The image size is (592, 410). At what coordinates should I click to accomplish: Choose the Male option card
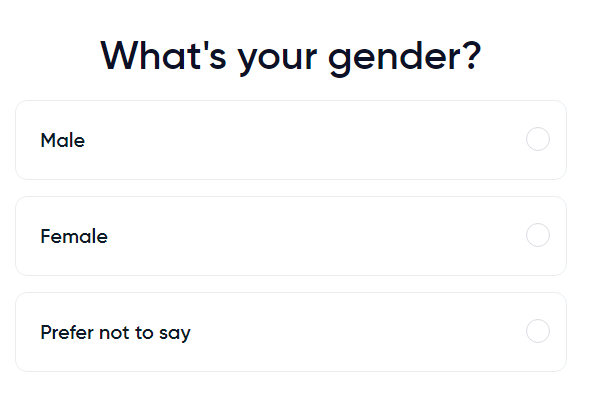[x=291, y=140]
